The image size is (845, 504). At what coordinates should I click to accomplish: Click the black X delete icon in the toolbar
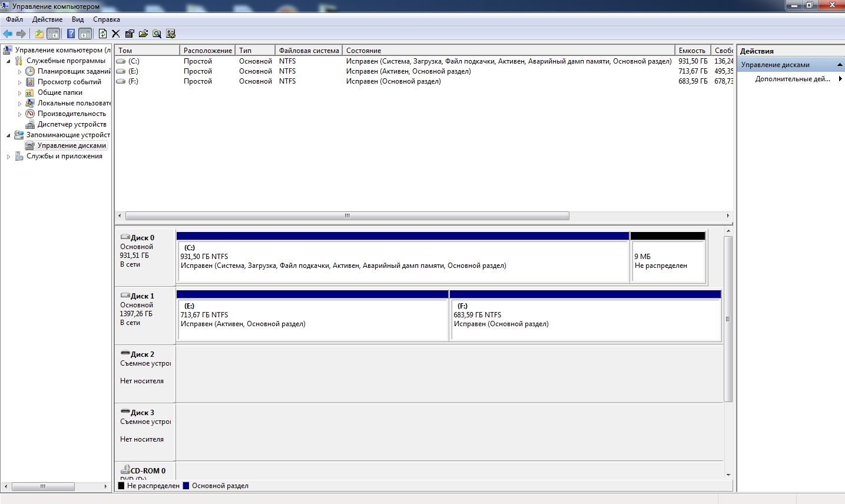[x=115, y=34]
